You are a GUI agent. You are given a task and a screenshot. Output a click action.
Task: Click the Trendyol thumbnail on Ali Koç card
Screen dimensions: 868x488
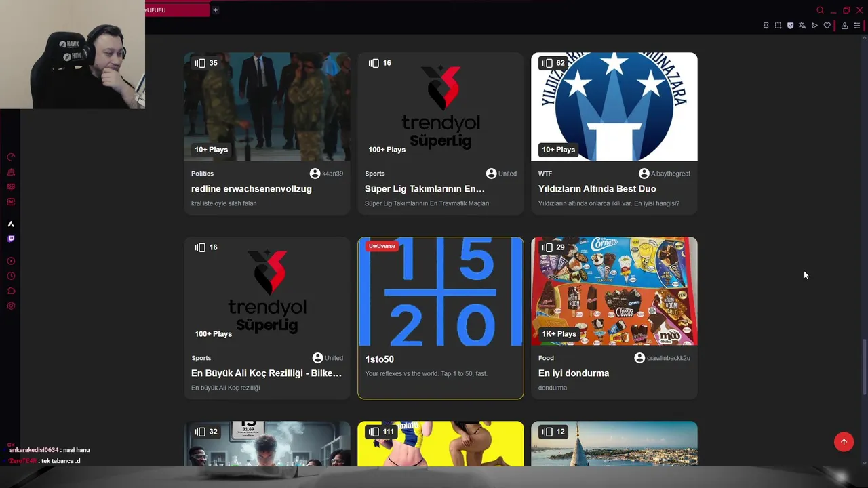click(267, 291)
